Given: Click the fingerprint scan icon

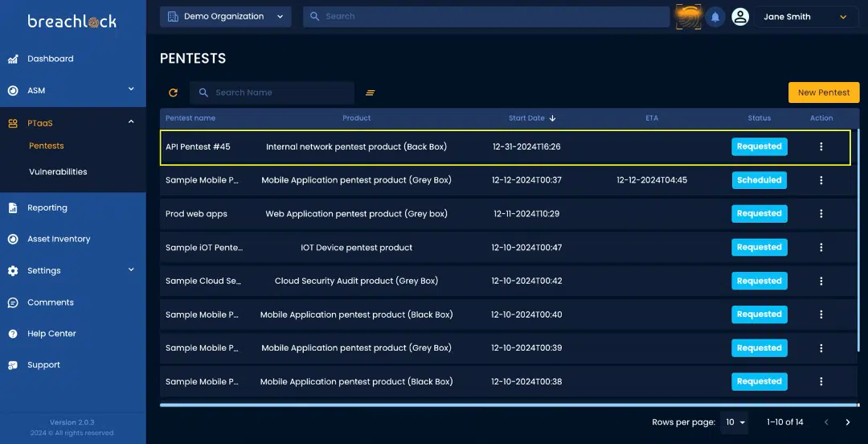Looking at the screenshot, I should point(688,17).
